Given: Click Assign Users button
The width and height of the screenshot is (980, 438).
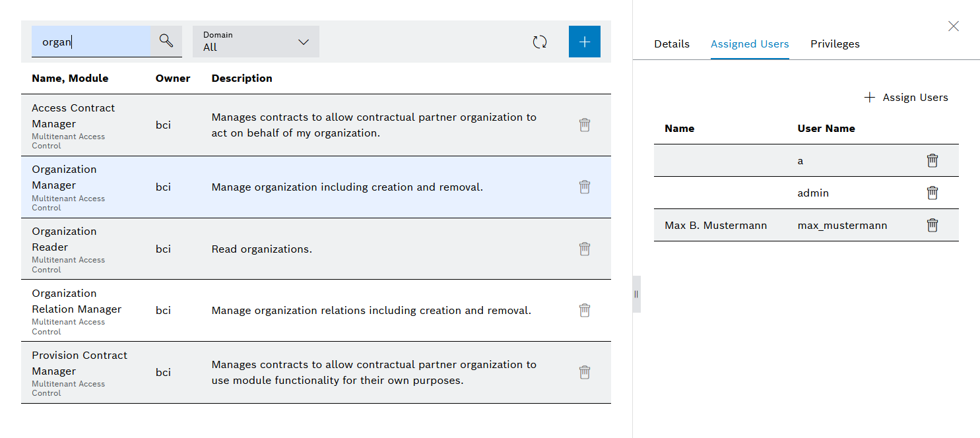Looking at the screenshot, I should click(906, 98).
